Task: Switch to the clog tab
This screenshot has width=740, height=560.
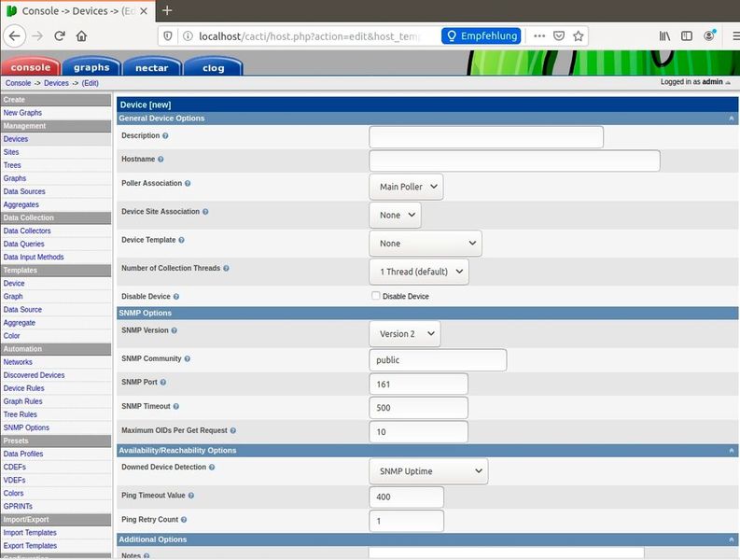Action: coord(213,67)
